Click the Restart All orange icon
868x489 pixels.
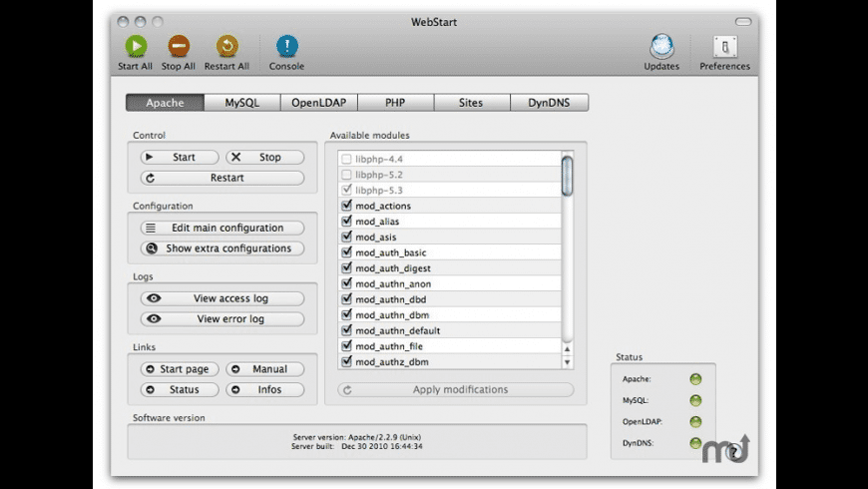226,46
